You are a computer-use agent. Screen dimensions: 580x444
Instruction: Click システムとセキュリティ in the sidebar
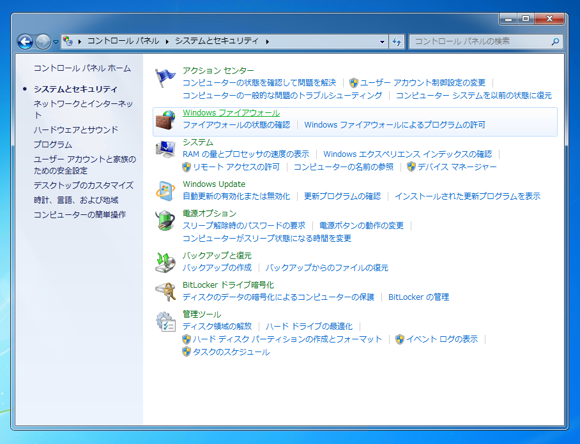point(75,89)
